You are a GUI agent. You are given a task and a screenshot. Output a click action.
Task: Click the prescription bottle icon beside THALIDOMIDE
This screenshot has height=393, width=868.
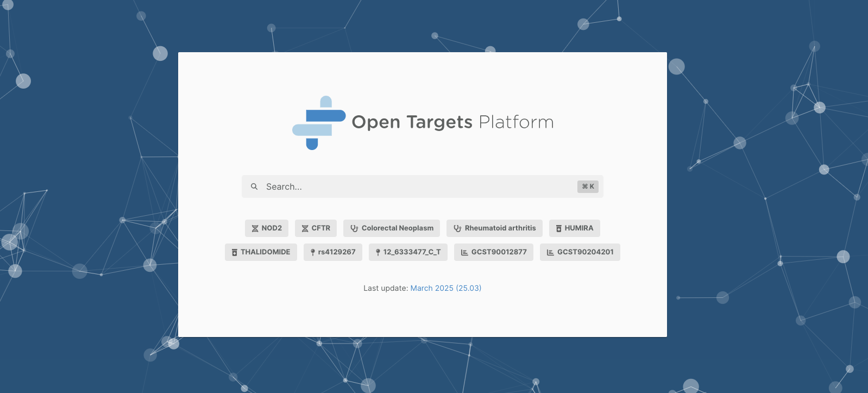(x=235, y=252)
